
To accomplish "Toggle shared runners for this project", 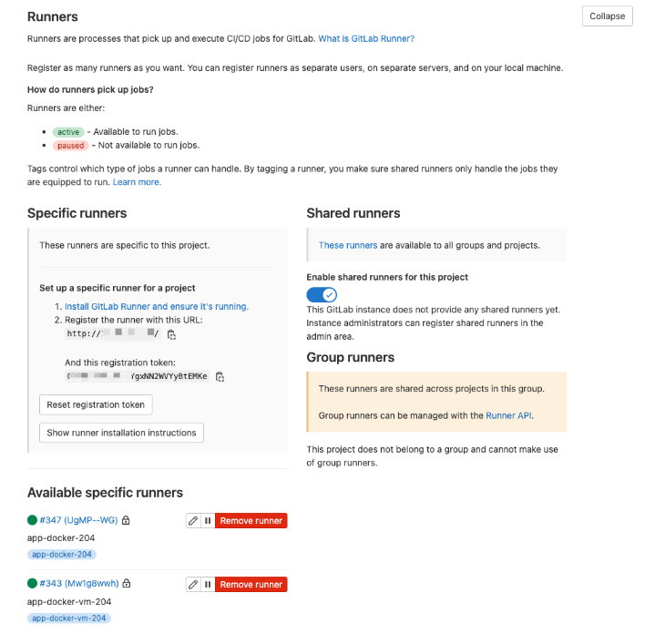I will [322, 295].
